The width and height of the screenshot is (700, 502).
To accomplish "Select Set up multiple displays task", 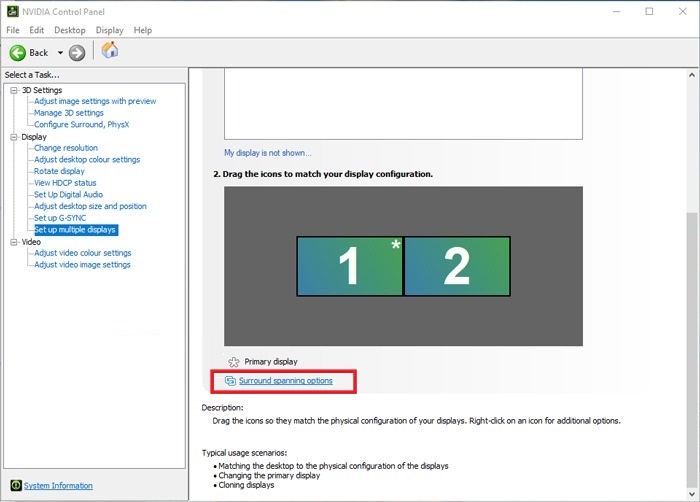I will coord(76,230).
